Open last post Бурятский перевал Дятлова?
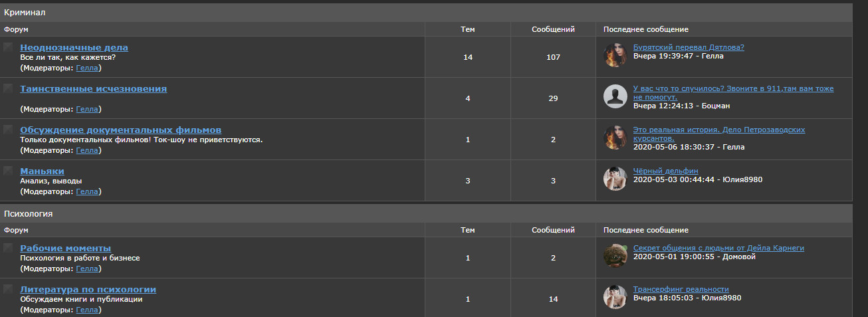 pyautogui.click(x=689, y=47)
